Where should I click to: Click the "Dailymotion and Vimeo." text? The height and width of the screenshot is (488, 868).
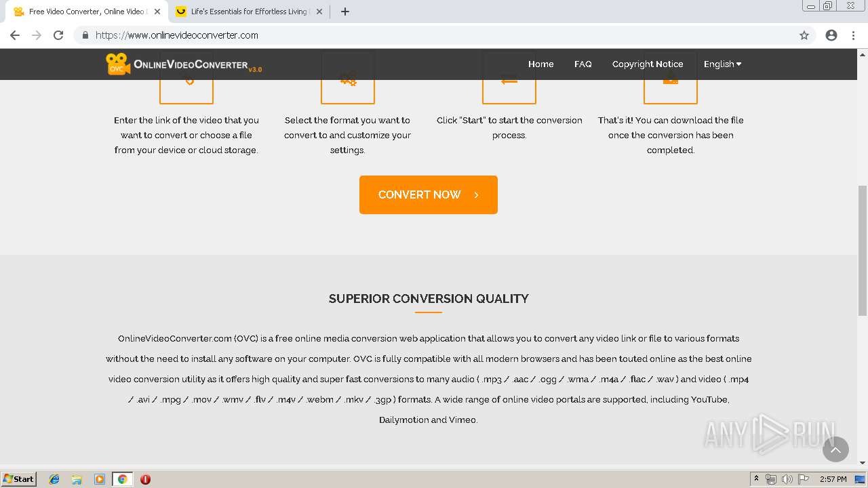(429, 420)
